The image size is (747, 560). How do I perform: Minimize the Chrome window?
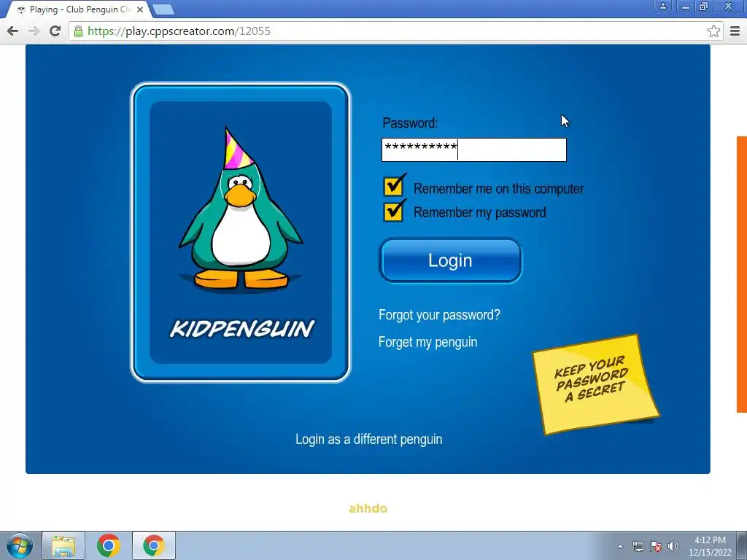click(685, 6)
